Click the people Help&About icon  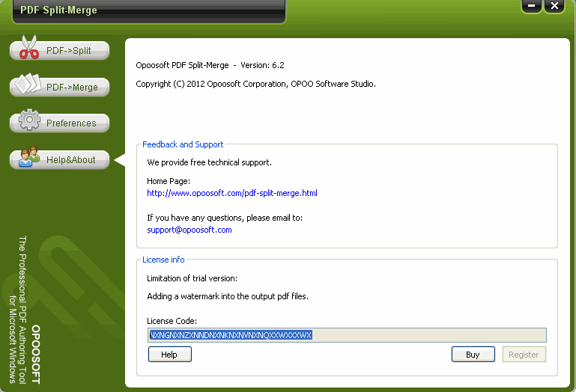[29, 157]
